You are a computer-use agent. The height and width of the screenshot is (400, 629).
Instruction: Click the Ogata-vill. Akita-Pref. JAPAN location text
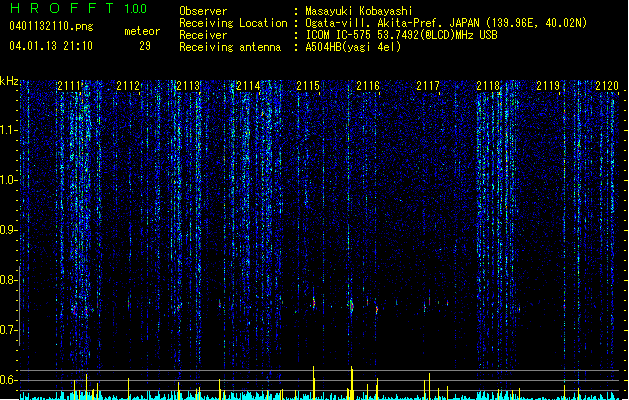coord(446,23)
